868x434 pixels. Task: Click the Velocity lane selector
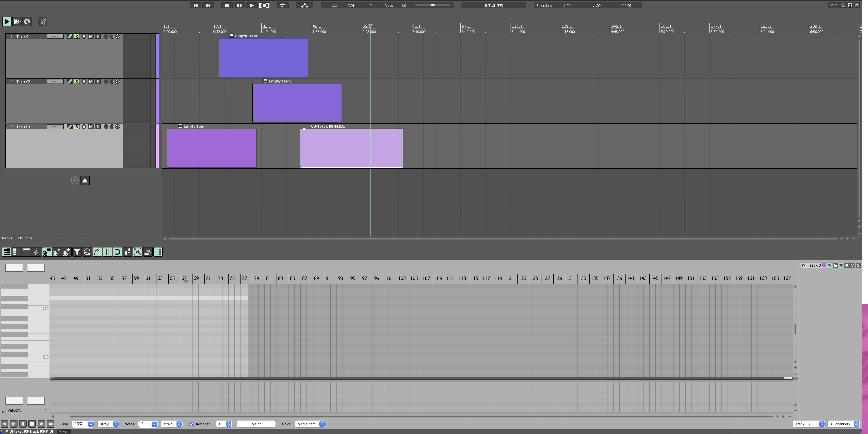pos(27,410)
